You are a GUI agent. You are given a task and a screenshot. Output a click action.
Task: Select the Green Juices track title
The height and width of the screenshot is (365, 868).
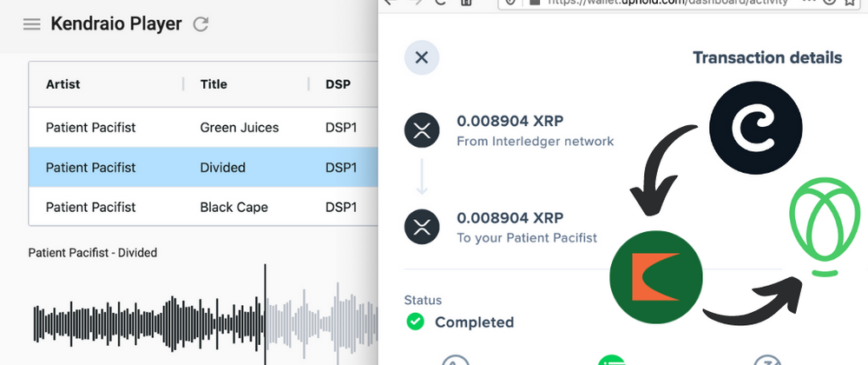click(240, 128)
